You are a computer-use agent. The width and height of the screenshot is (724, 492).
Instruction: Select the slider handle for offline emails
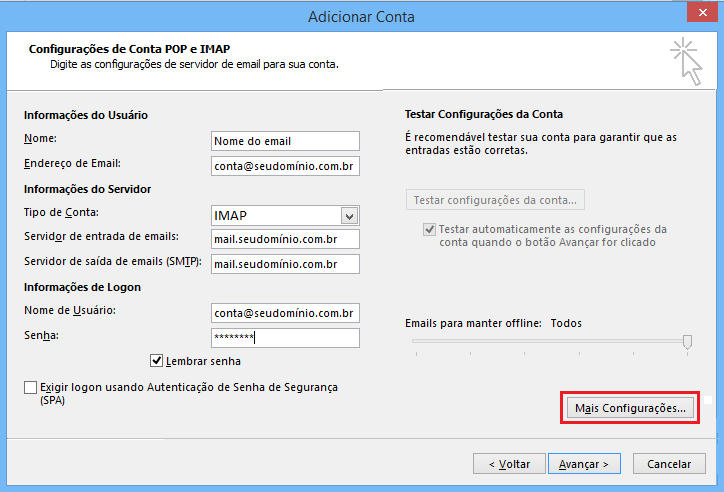pos(687,342)
